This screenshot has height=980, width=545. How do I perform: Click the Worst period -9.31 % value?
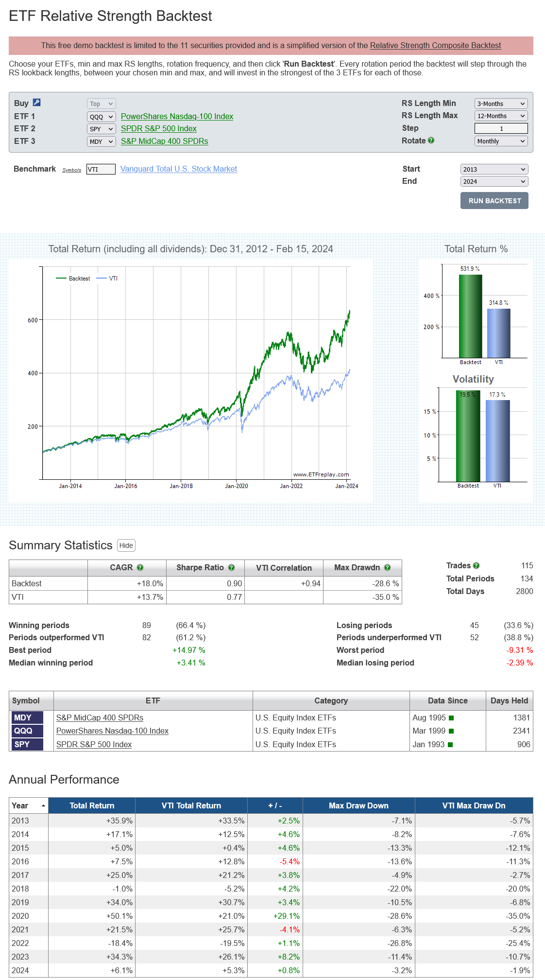pos(520,650)
